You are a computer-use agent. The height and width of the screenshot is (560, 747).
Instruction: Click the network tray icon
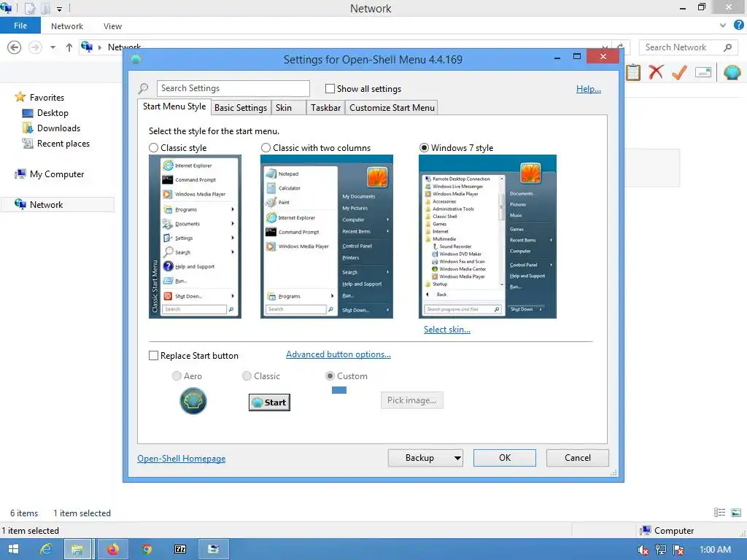[x=661, y=550]
